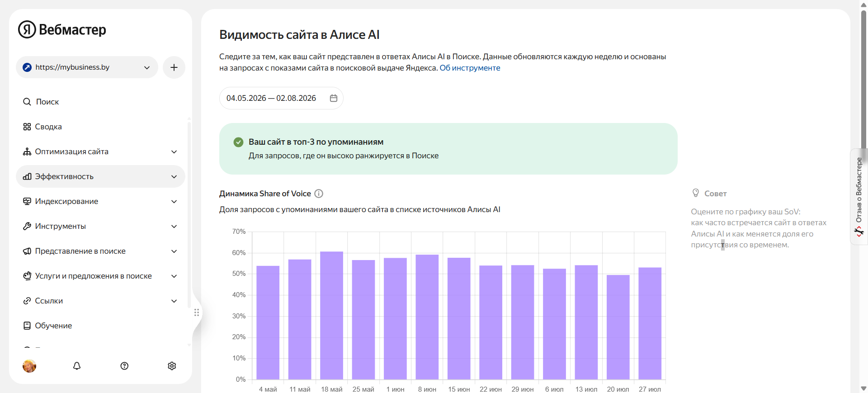This screenshot has height=393, width=868.
Task: Open the Об инструменте link
Action: [x=470, y=68]
